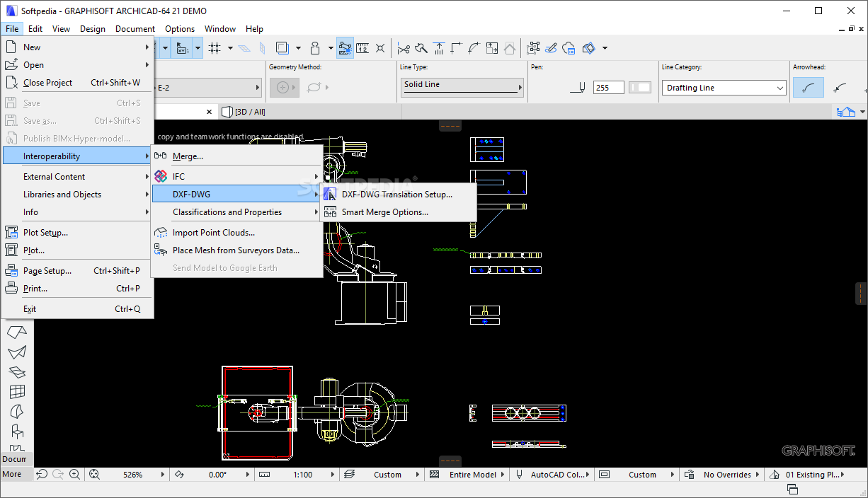The width and height of the screenshot is (868, 498).
Task: Click Place Mesh from Surveyors Data...
Action: pyautogui.click(x=237, y=250)
